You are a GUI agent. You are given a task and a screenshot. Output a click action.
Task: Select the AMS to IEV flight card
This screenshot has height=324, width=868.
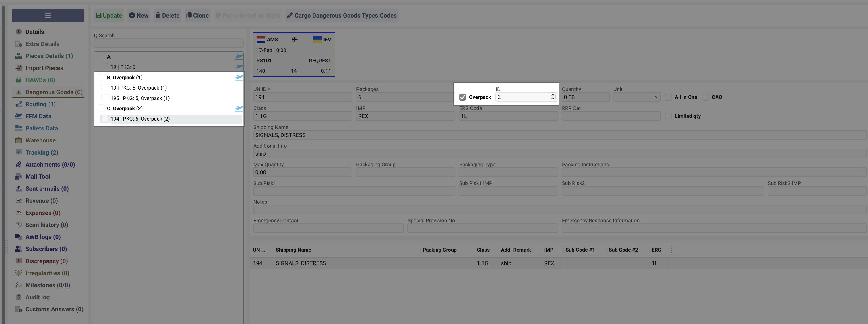tap(293, 54)
